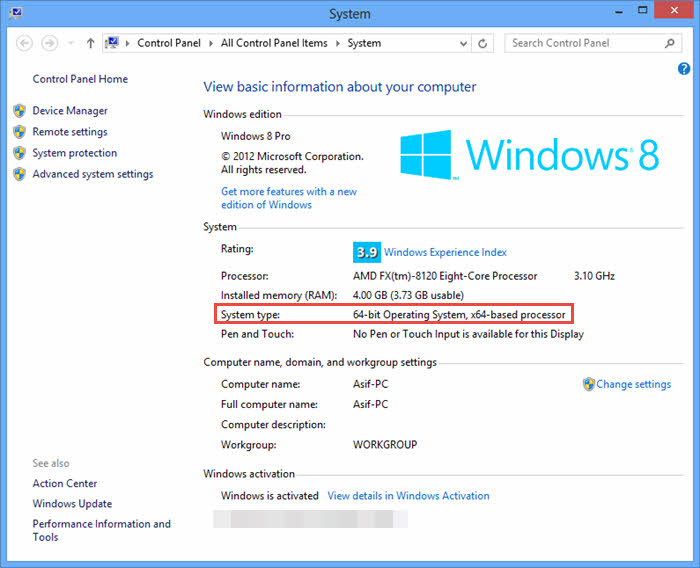Open Performance Information and Tools

(x=101, y=530)
